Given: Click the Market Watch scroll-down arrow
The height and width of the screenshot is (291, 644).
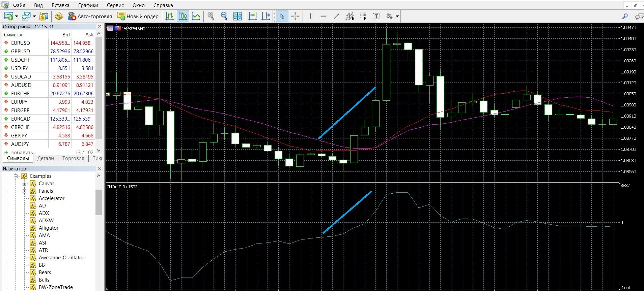Looking at the screenshot, I should 99,150.
